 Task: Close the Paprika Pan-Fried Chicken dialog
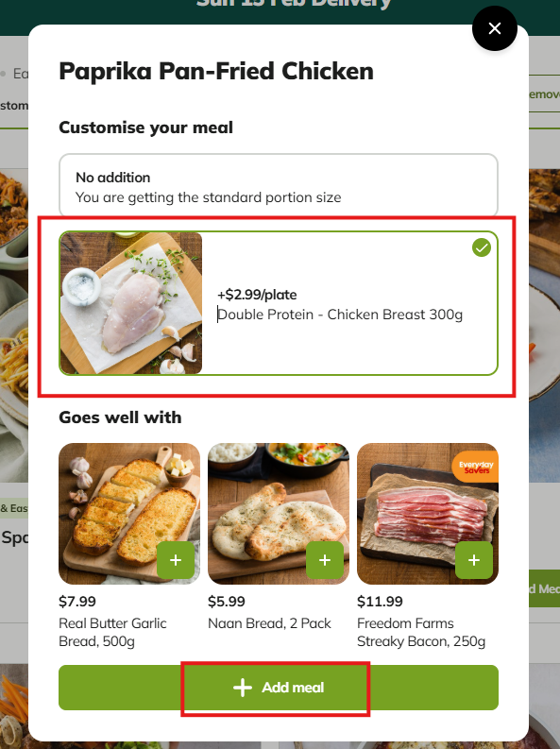(x=495, y=28)
